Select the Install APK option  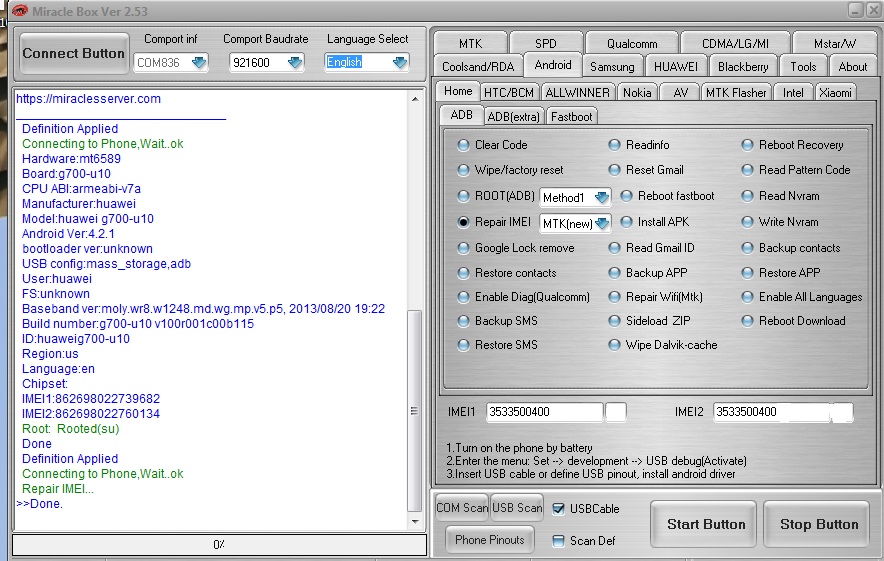626,222
